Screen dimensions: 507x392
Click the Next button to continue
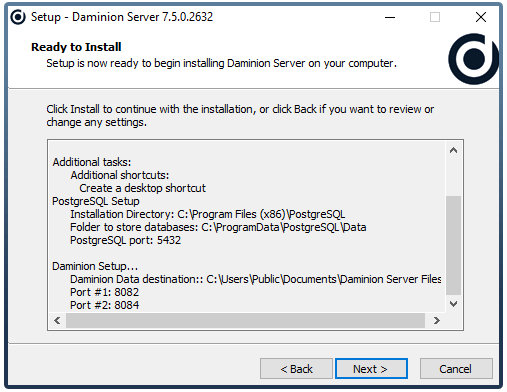[371, 369]
